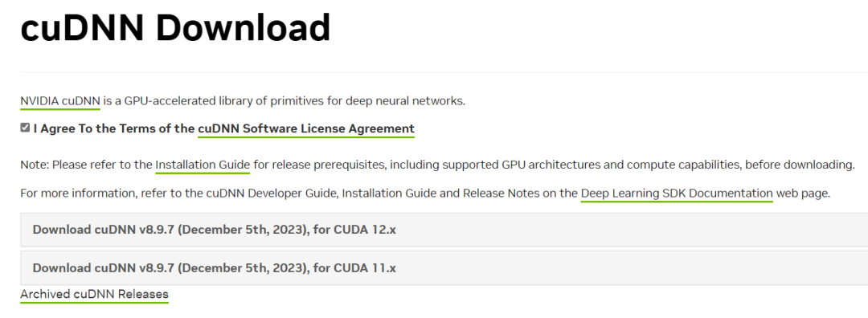Open the Archived cuDNN Releases link

94,294
